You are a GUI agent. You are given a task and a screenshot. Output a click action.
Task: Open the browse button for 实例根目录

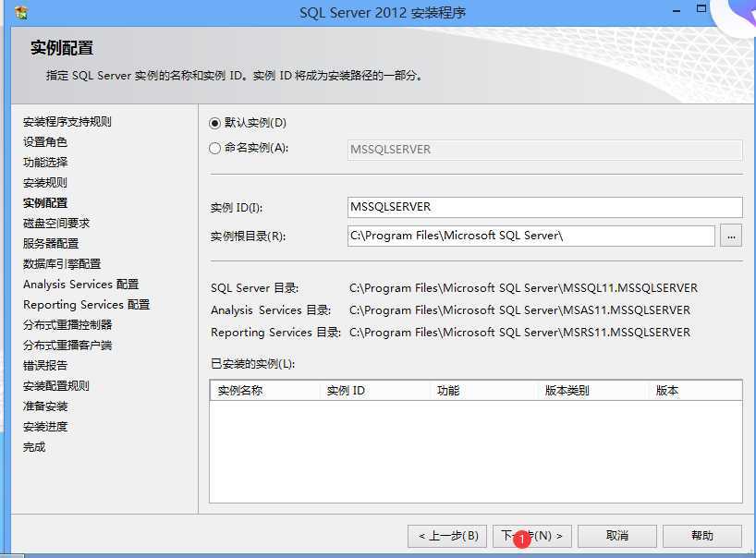click(x=731, y=237)
